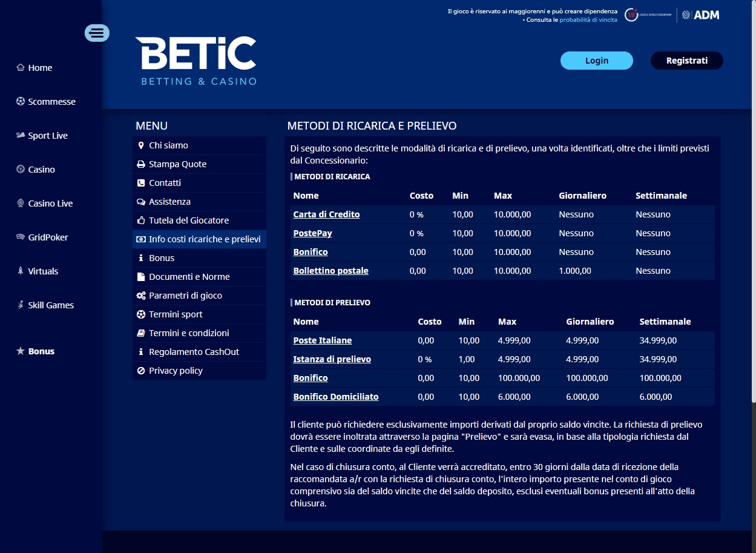This screenshot has width=756, height=553.
Task: Click the Termini sport ball icon
Action: click(x=141, y=314)
